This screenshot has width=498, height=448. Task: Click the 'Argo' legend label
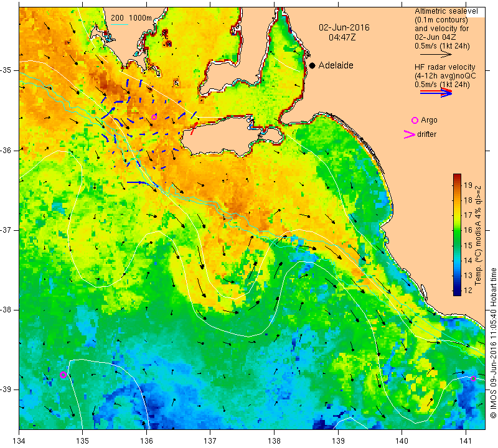(429, 120)
